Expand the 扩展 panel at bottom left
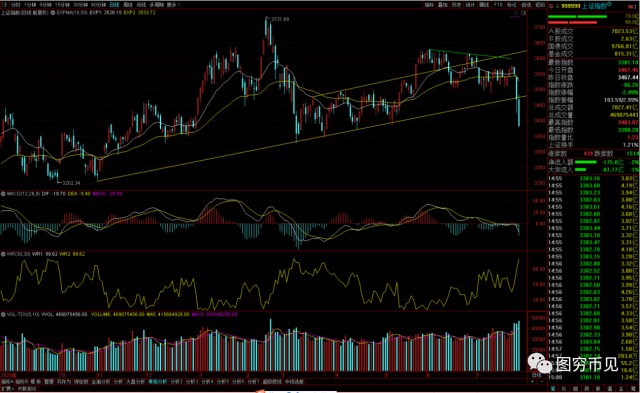 pos(7,388)
